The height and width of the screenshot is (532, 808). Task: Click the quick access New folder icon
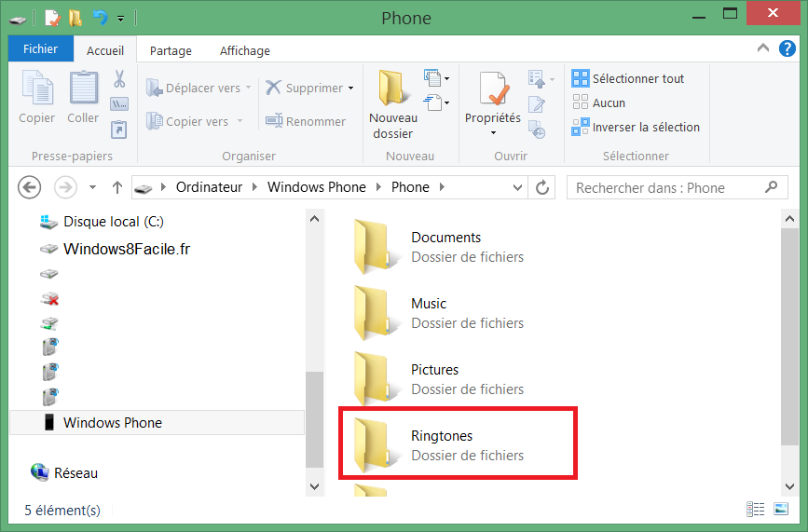pyautogui.click(x=75, y=19)
